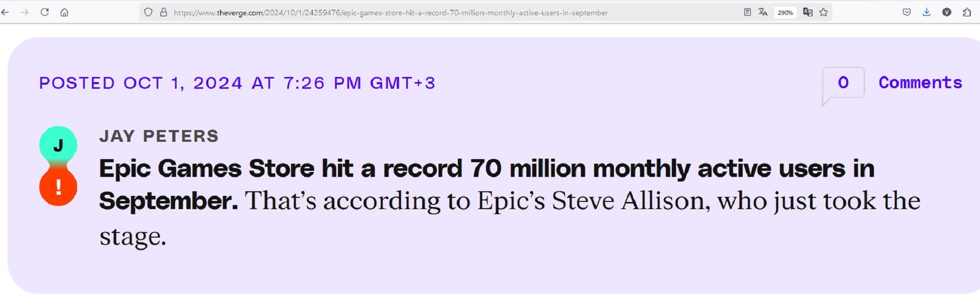This screenshot has width=980, height=306.
Task: Translate this page with Firefox translation icon
Action: pos(763,12)
